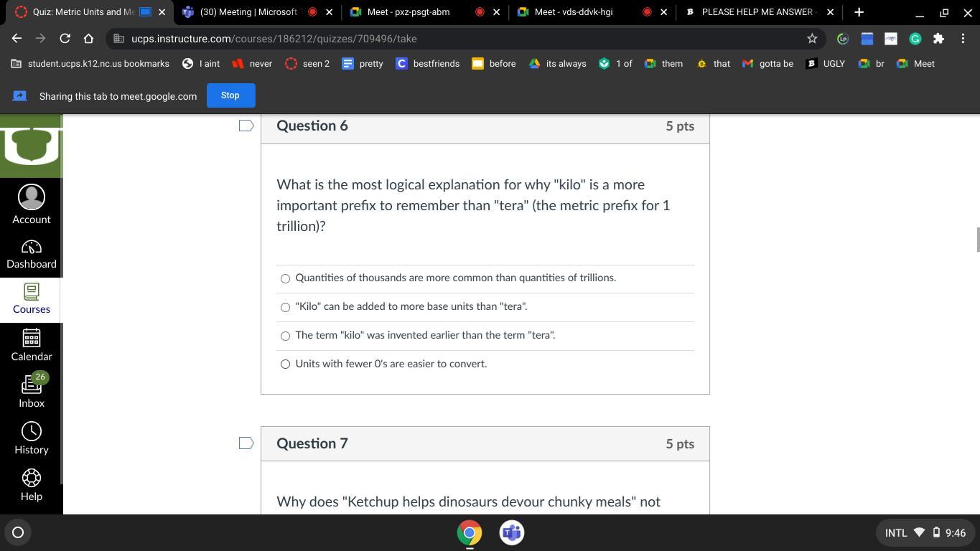Click the Grammarly extension icon
Viewport: 980px width, 551px height.
[x=915, y=39]
